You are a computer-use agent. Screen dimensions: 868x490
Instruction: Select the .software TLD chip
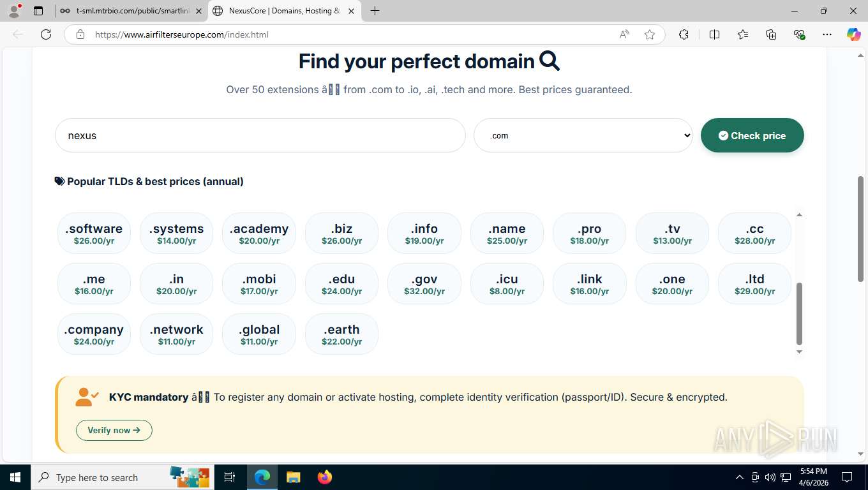94,233
